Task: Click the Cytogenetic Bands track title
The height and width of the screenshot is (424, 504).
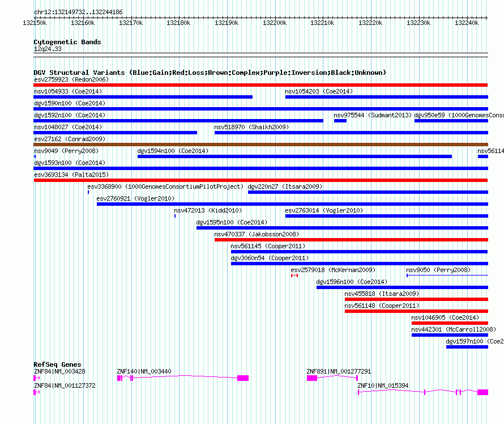Action: coord(67,42)
